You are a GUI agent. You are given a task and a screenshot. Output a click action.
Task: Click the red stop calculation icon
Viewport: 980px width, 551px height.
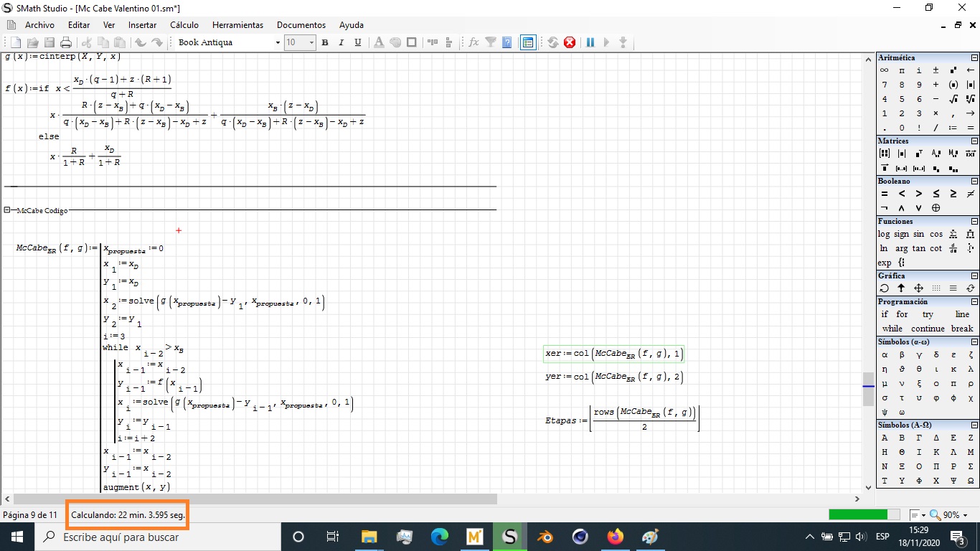(570, 42)
